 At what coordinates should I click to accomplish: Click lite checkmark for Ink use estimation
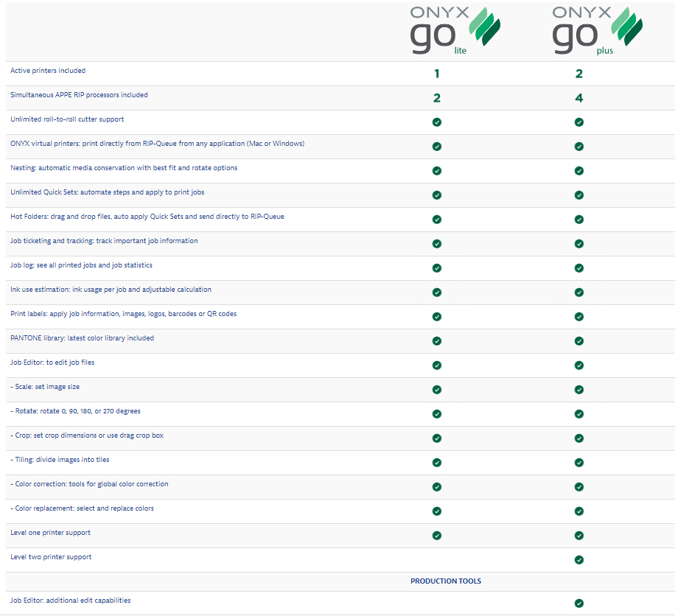click(437, 293)
